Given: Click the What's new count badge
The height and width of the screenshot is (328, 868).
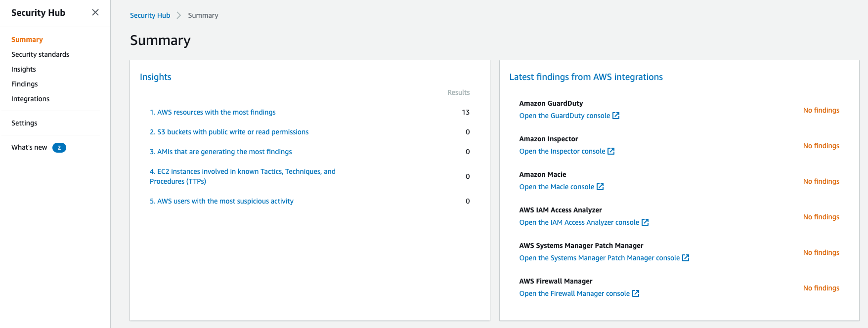Looking at the screenshot, I should coord(59,148).
